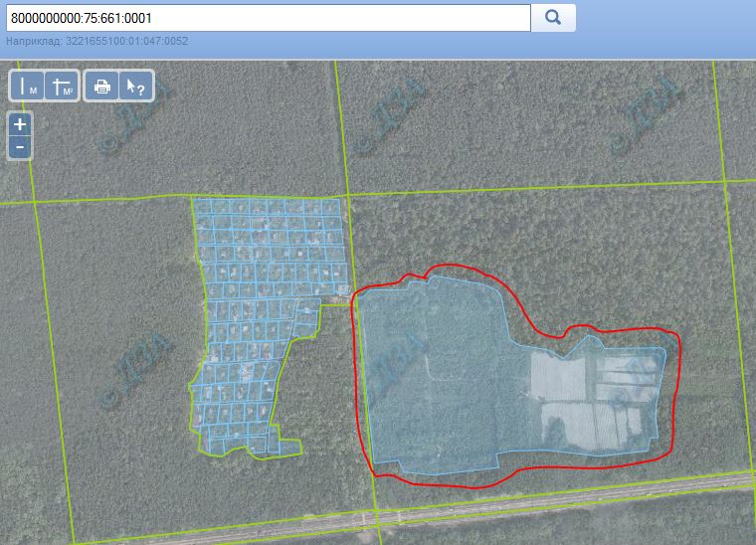Click the forest area left of plots cluster
Screen dimensions: 756x545
click(x=109, y=298)
